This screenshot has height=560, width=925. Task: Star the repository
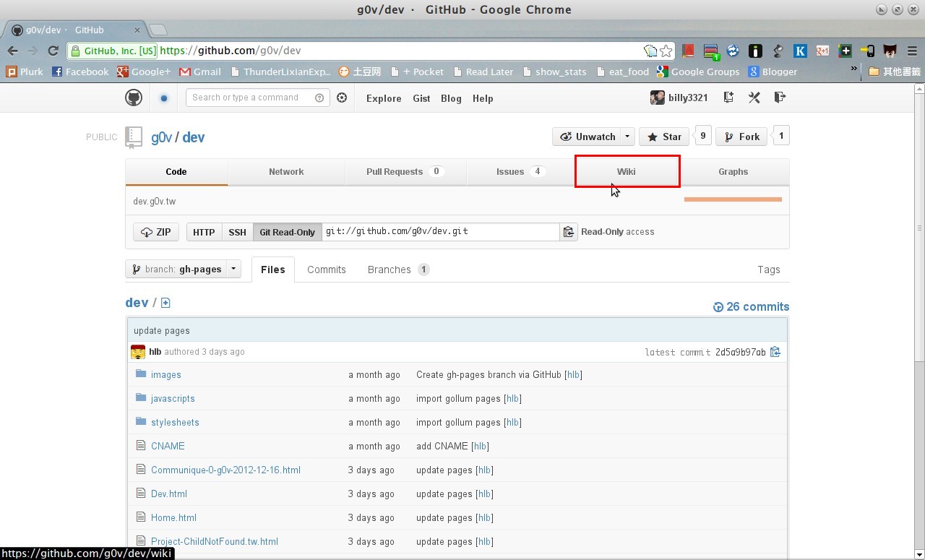coord(665,137)
